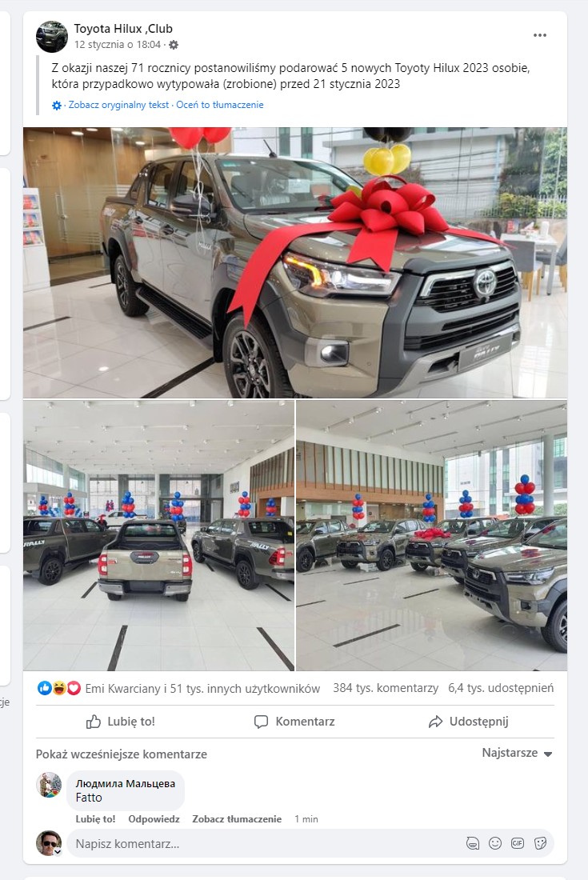
Task: Add a sticker to the comment
Action: click(540, 843)
